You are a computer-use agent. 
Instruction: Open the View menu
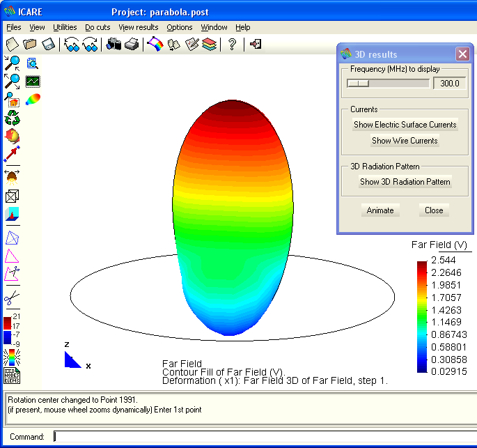tap(37, 27)
